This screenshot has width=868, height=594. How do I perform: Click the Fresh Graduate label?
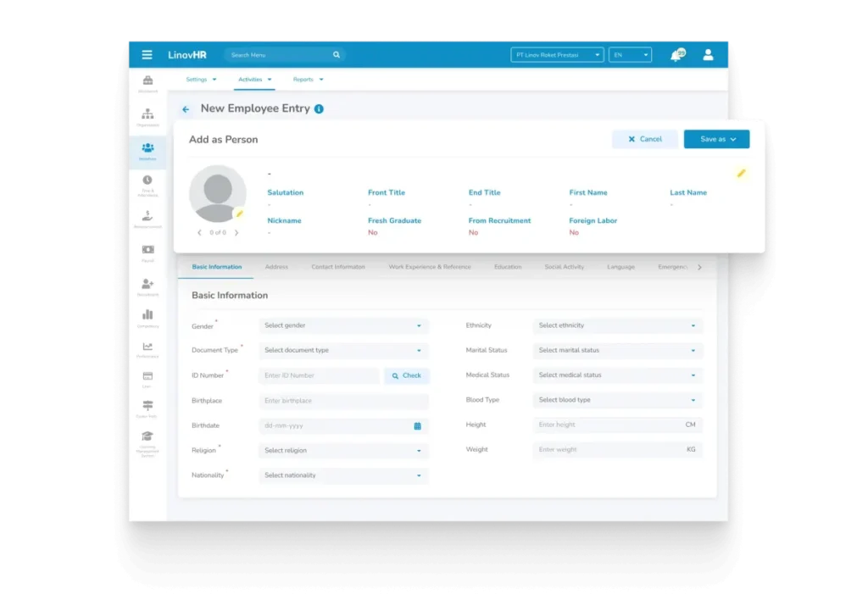pos(394,220)
